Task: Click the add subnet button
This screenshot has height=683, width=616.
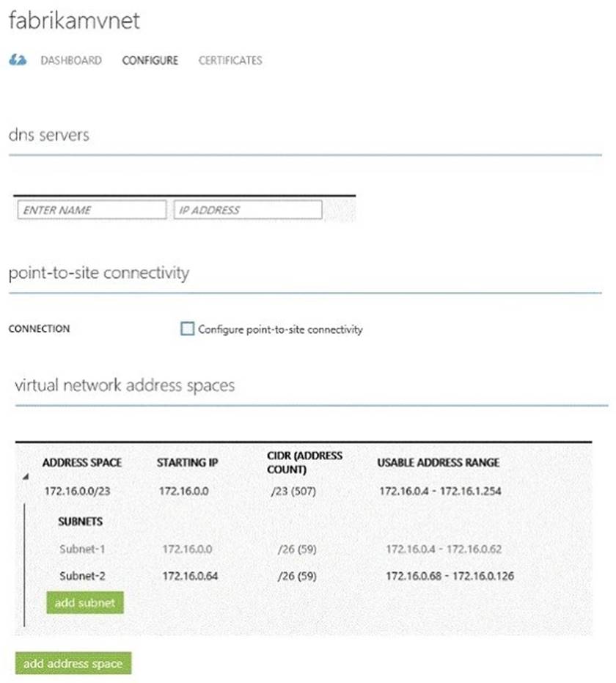Action: tap(85, 602)
